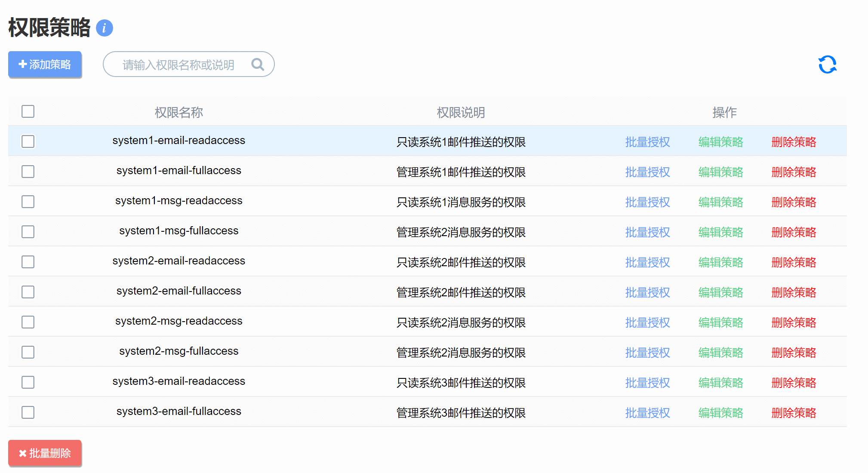Check the box for system1-msg-readaccess

28,202
